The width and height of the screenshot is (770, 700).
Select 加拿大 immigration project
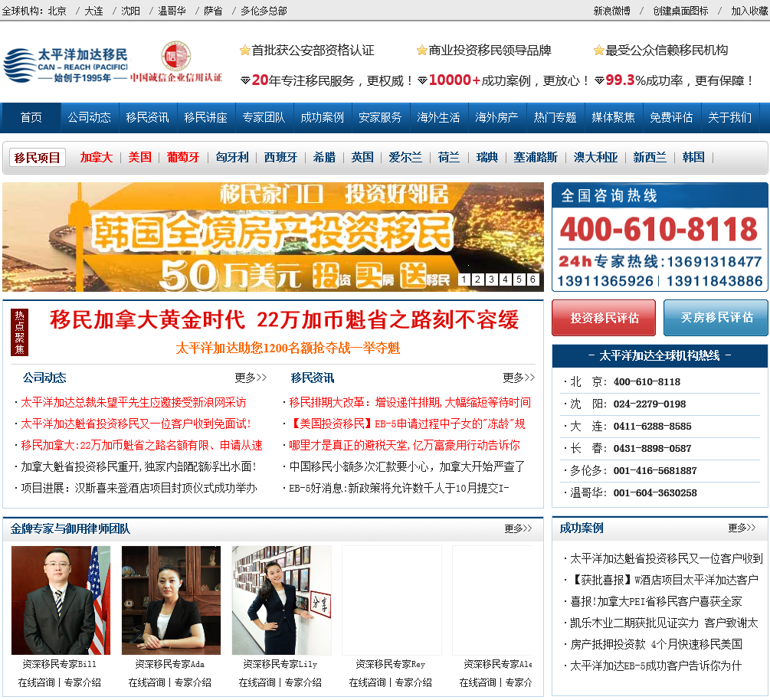pyautogui.click(x=97, y=158)
